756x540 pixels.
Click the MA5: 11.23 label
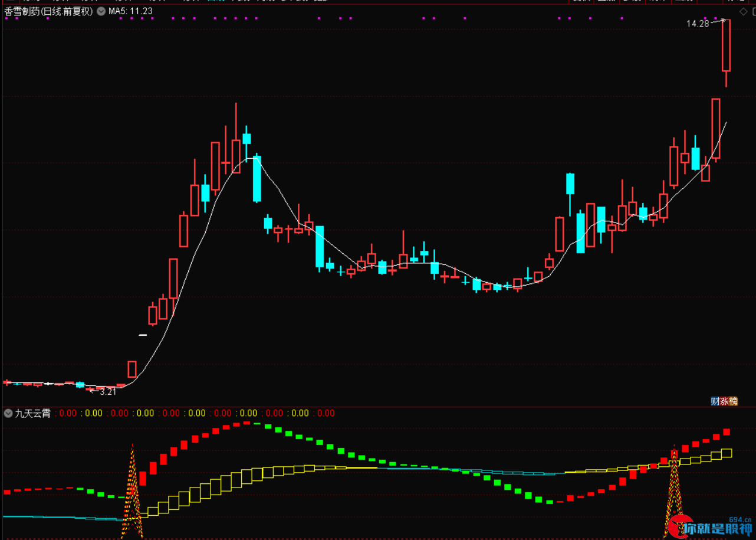(130, 11)
